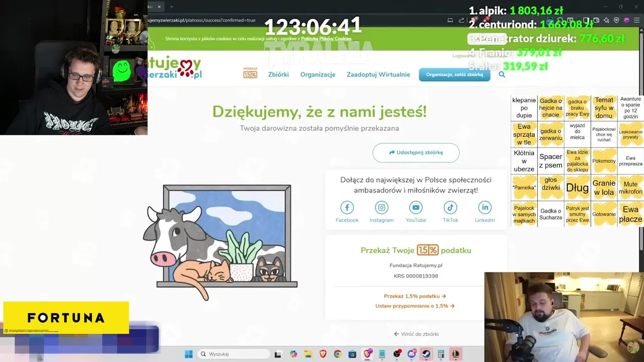Open File Explorer from the taskbar
The image size is (644, 362).
coord(308,354)
